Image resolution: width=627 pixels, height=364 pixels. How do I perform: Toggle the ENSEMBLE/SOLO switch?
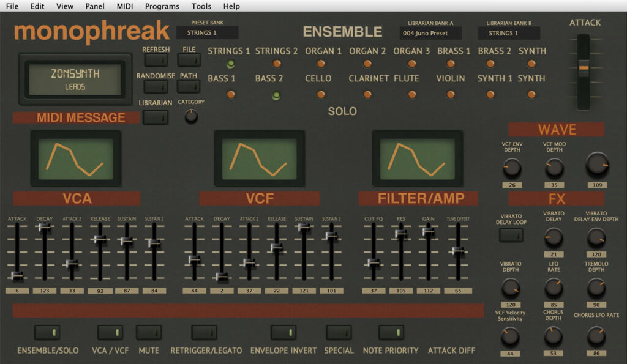pos(47,332)
